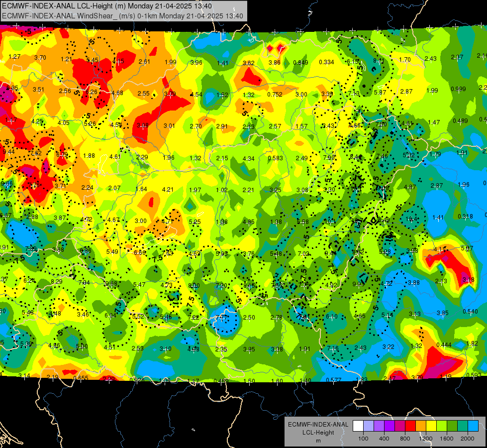Click the red legend swatch
Image resolution: width=487 pixels, height=448 pixels.
pos(410,426)
